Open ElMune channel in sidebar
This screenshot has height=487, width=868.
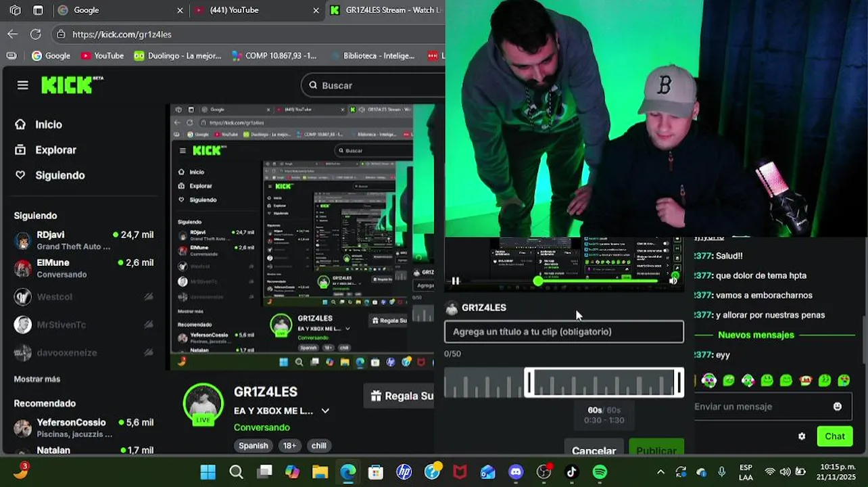tap(84, 269)
